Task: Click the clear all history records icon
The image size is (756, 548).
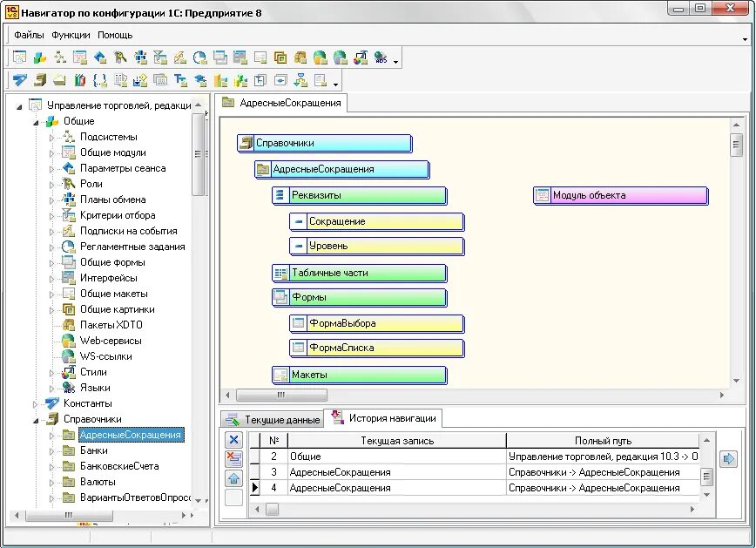Action: [x=233, y=458]
